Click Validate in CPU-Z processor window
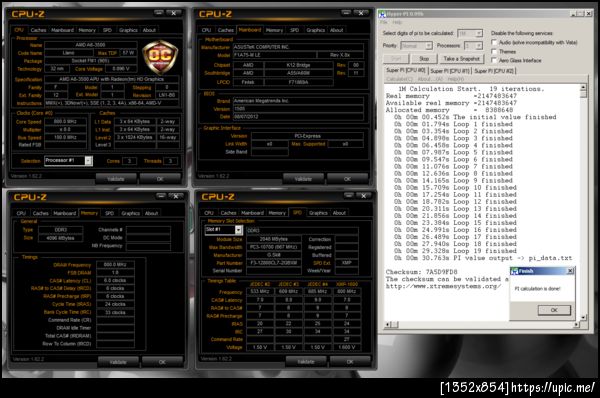 (116, 179)
